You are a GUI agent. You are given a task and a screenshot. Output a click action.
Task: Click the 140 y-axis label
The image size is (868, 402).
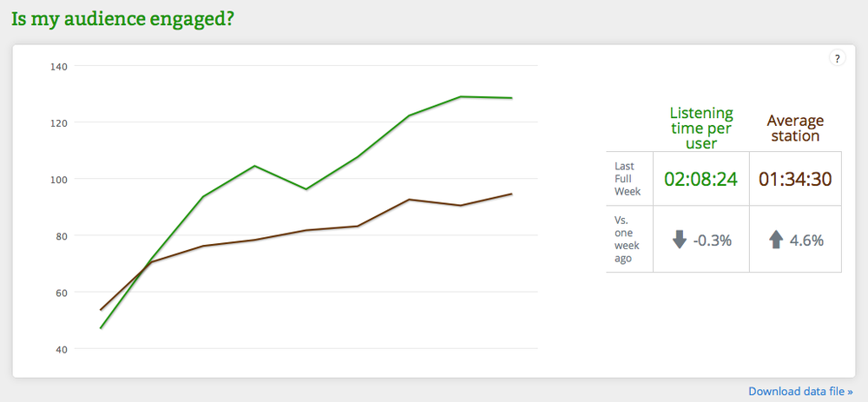coord(59,67)
